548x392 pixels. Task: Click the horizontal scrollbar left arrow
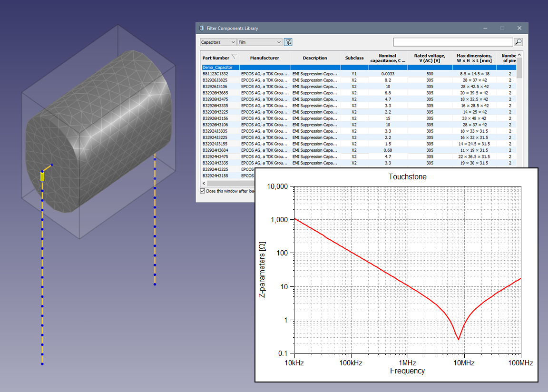(x=204, y=183)
